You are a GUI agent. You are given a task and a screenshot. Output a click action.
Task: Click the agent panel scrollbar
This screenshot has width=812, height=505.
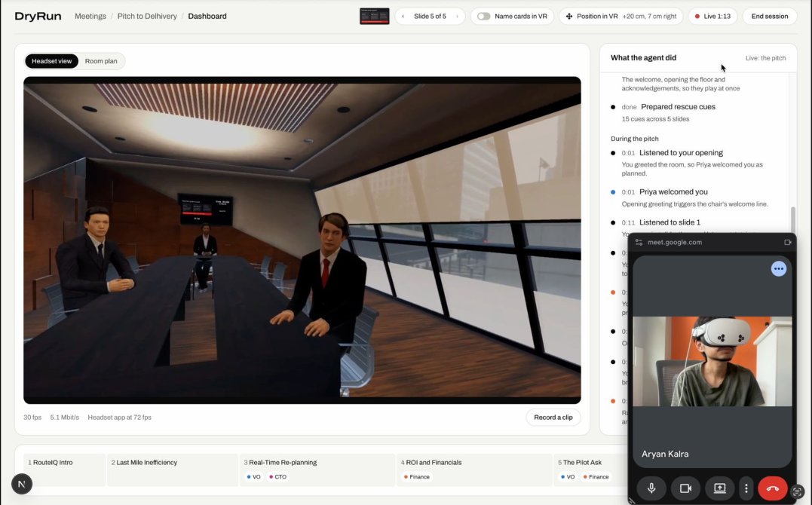coord(792,220)
